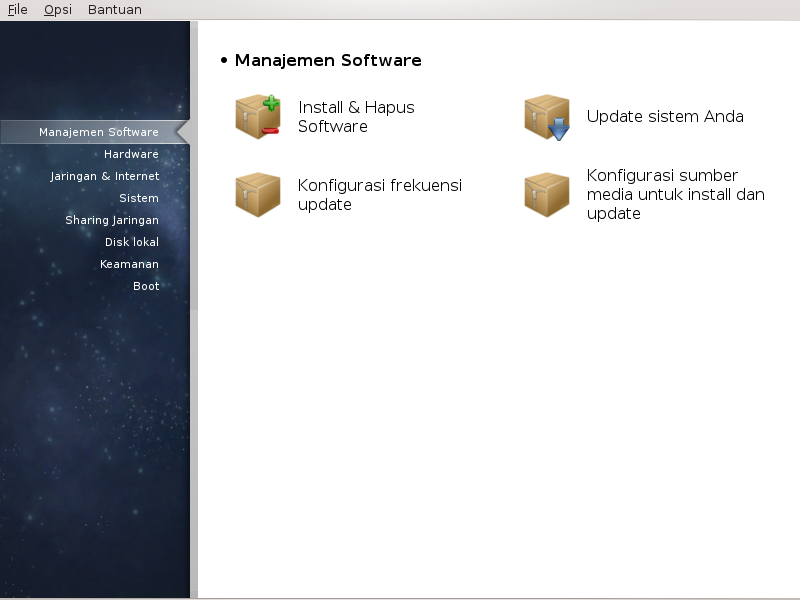Select Sharing Jaringan category
Image resolution: width=800 pixels, height=600 pixels.
pyautogui.click(x=112, y=220)
